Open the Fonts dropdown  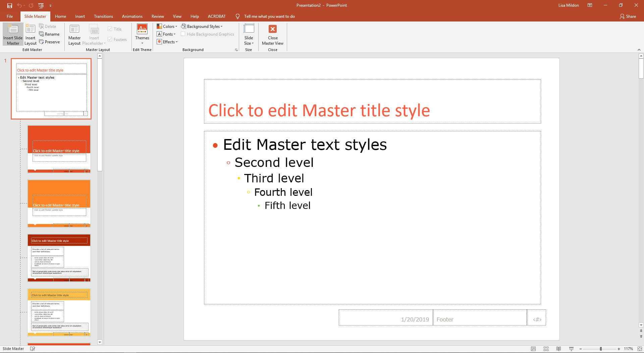(166, 34)
